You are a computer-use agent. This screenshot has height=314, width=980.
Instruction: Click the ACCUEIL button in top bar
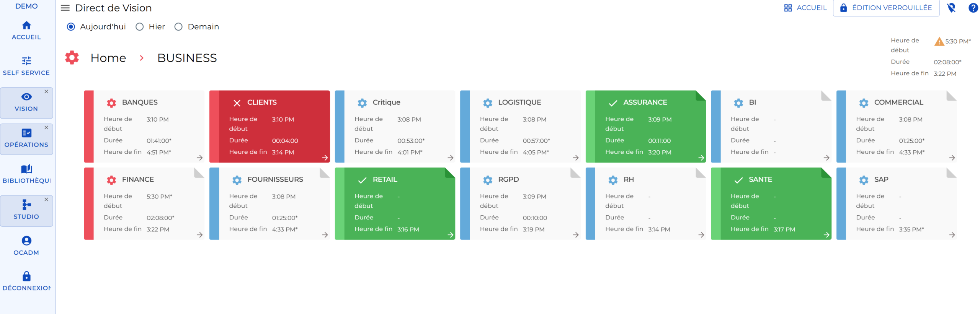point(805,8)
